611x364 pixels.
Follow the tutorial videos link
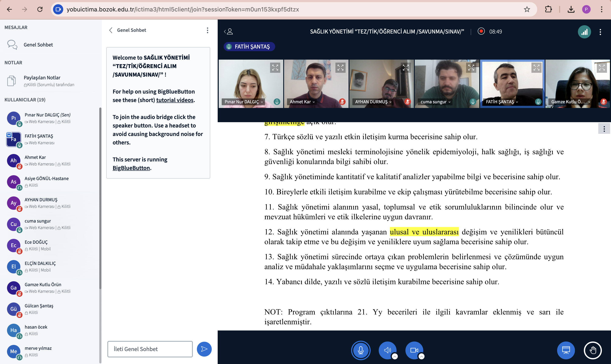[175, 100]
